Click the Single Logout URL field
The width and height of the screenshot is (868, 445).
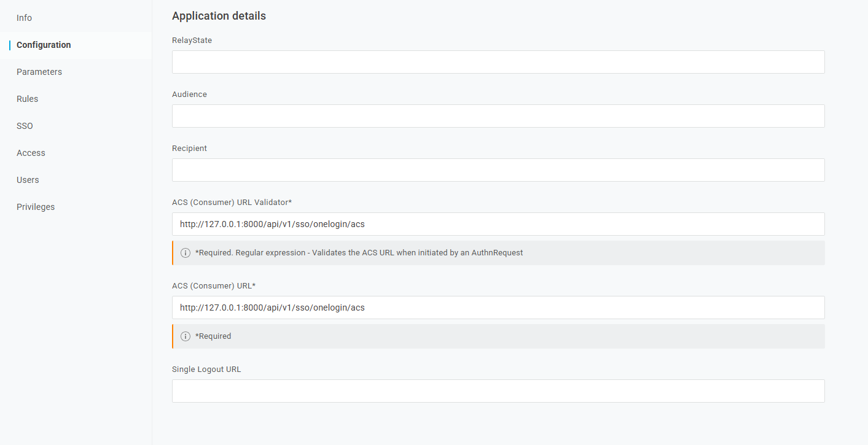click(498, 391)
